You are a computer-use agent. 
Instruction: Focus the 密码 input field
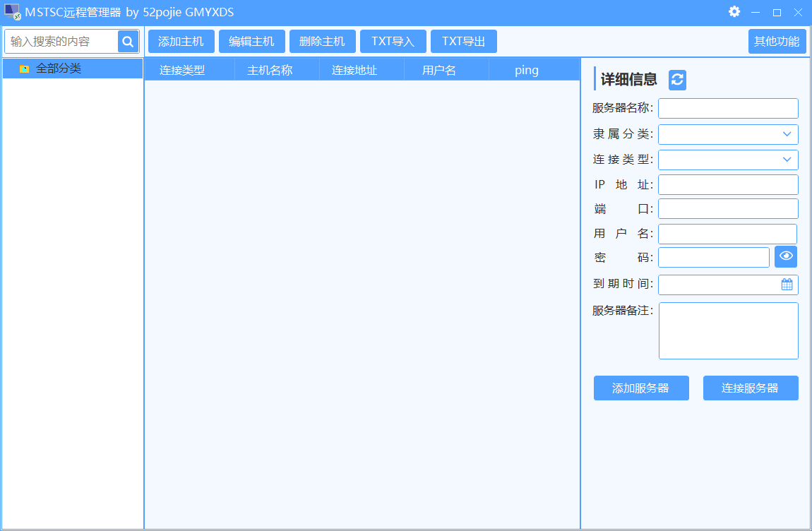[x=714, y=258]
